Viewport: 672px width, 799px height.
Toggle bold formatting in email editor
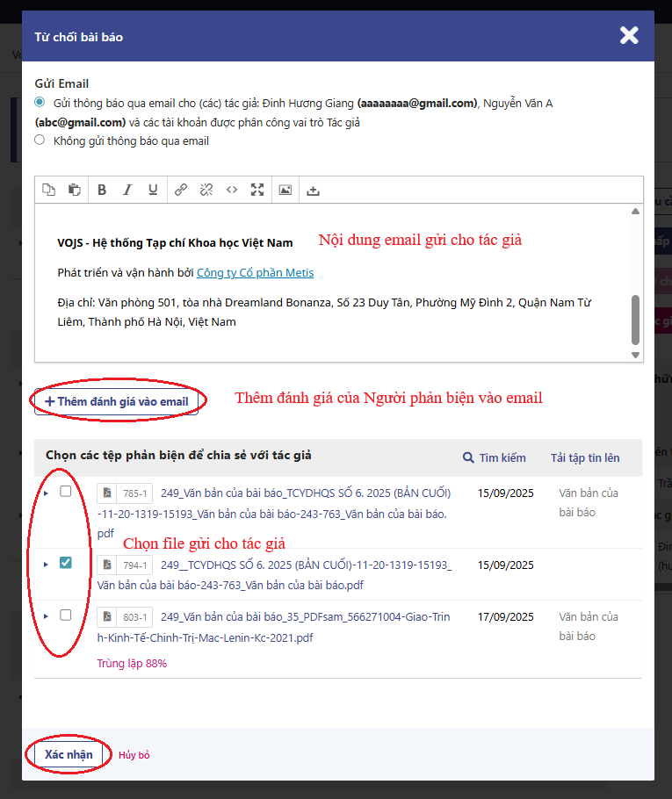point(102,190)
